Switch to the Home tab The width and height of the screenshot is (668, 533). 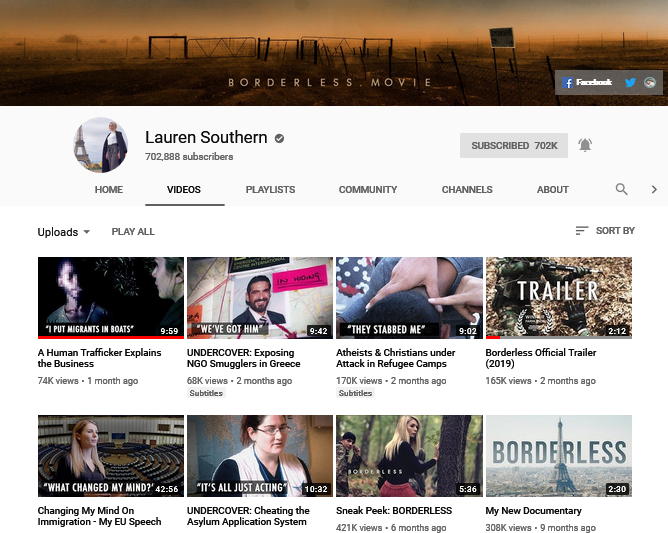coord(109,190)
